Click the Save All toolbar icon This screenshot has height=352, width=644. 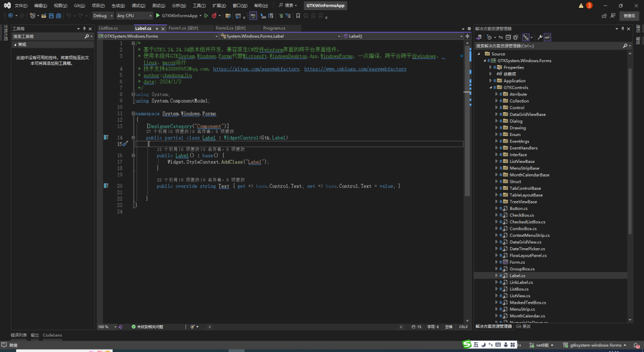pos(58,16)
